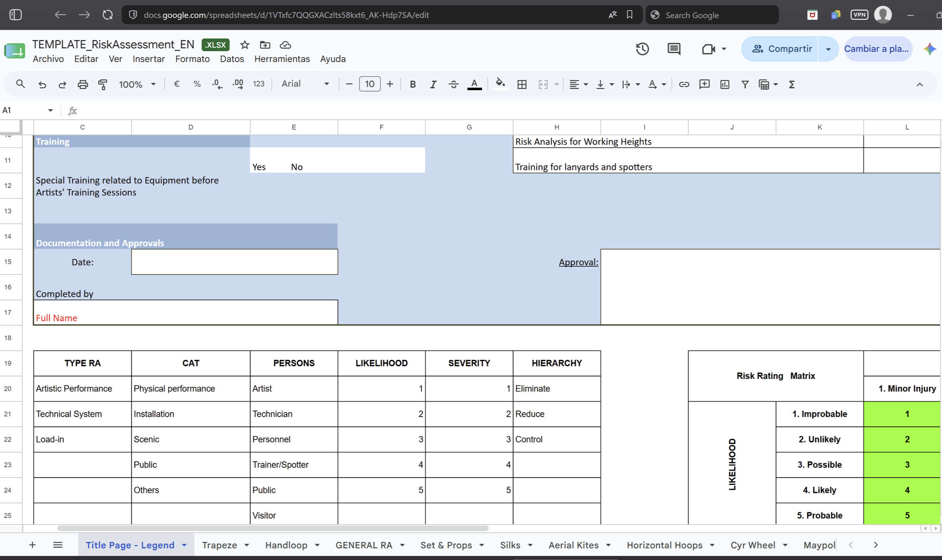
Task: Open the Arial font dropdown
Action: 305,84
